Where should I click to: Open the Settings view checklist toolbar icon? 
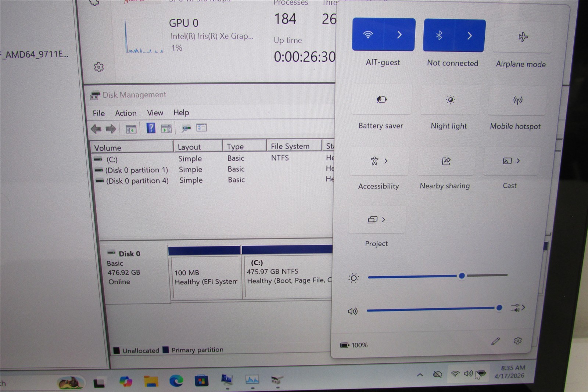pyautogui.click(x=201, y=127)
